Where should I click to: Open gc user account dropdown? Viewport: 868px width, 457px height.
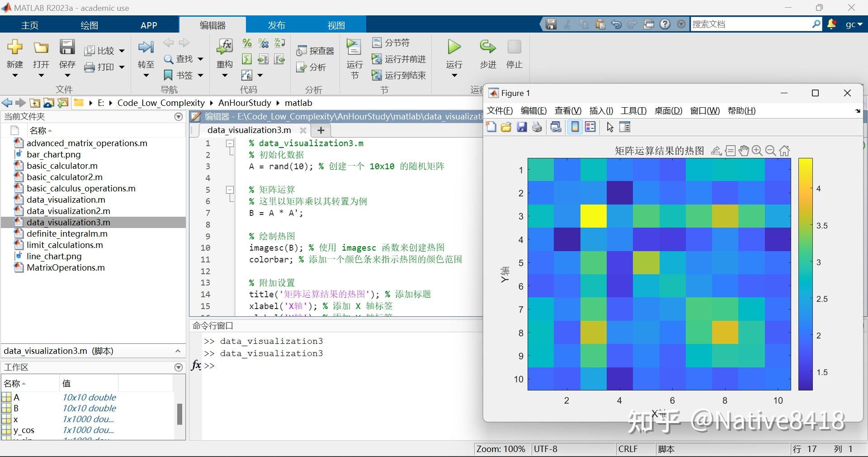[854, 24]
